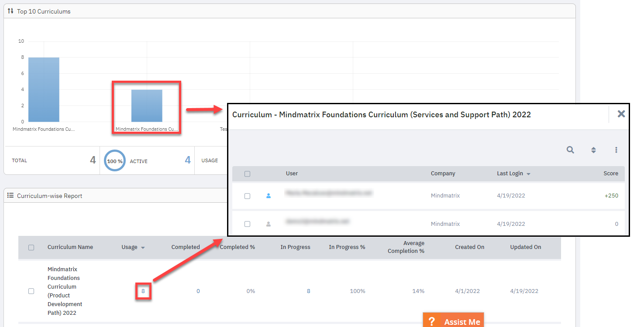Click the 0% Completed % cell
644x327 pixels.
click(x=251, y=291)
